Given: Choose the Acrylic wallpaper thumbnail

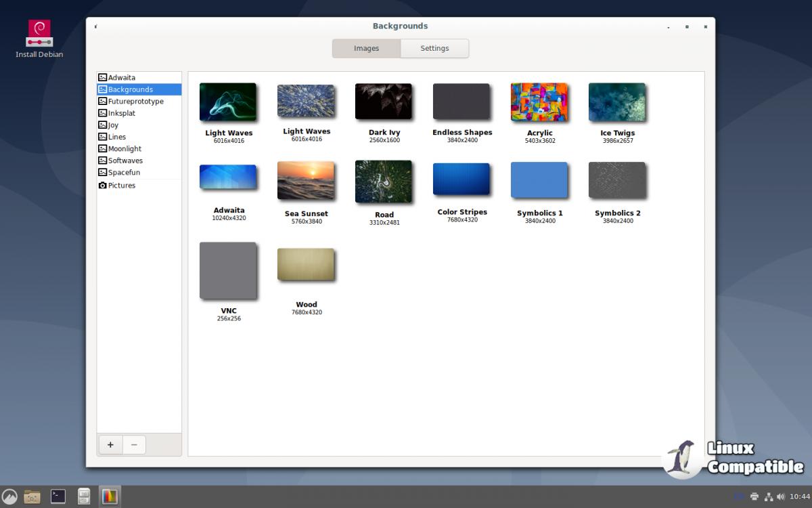Looking at the screenshot, I should [539, 103].
